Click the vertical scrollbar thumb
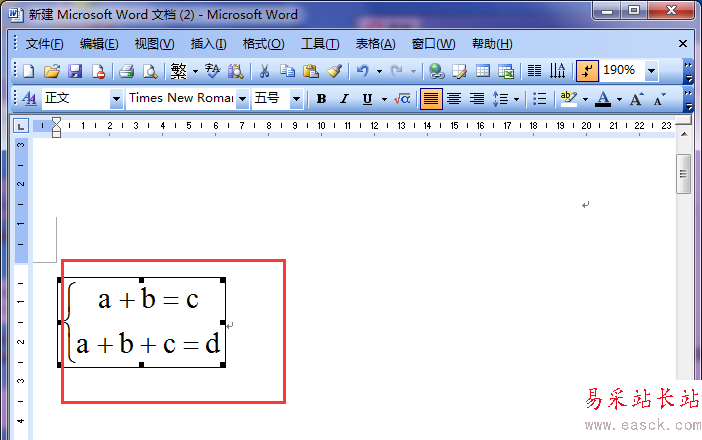This screenshot has height=440, width=702. [x=683, y=174]
